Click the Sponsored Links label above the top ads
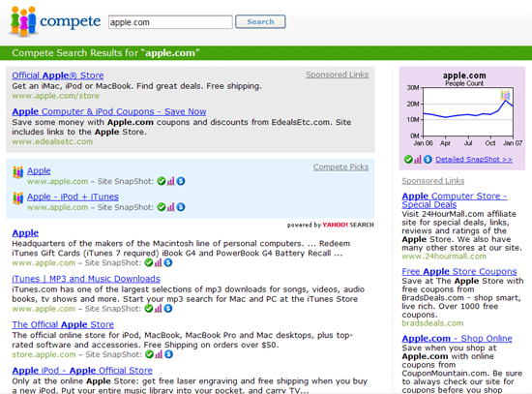Screen dimensions: 532x394 [338, 75]
